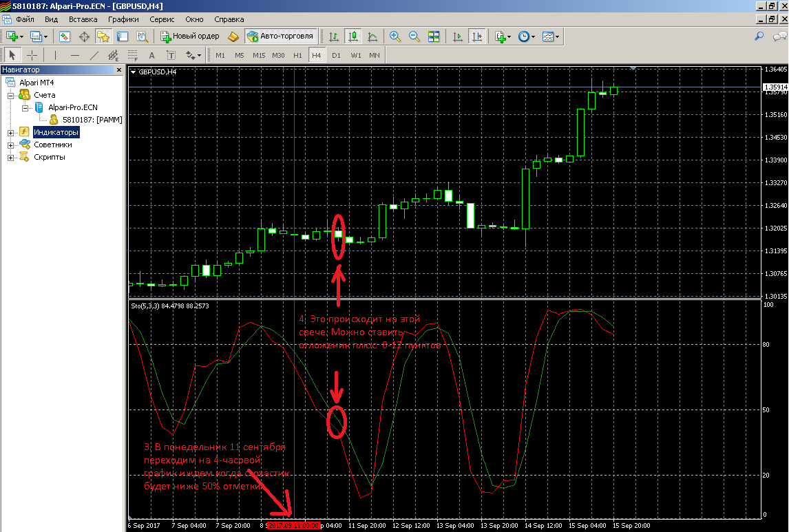Expand the Скрипты tree node
This screenshot has height=532, width=789.
click(x=10, y=158)
